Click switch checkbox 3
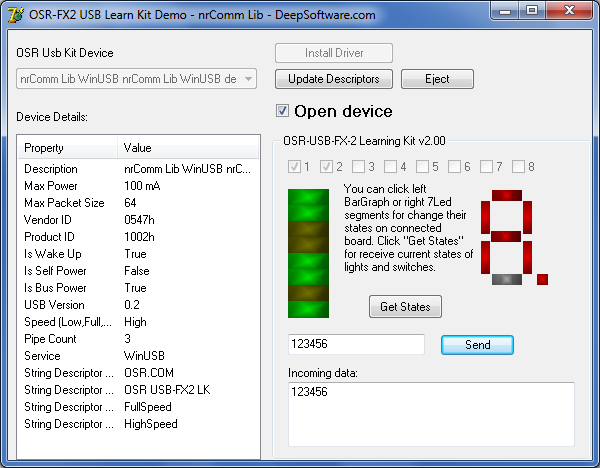This screenshot has height=468, width=600. pos(359,166)
